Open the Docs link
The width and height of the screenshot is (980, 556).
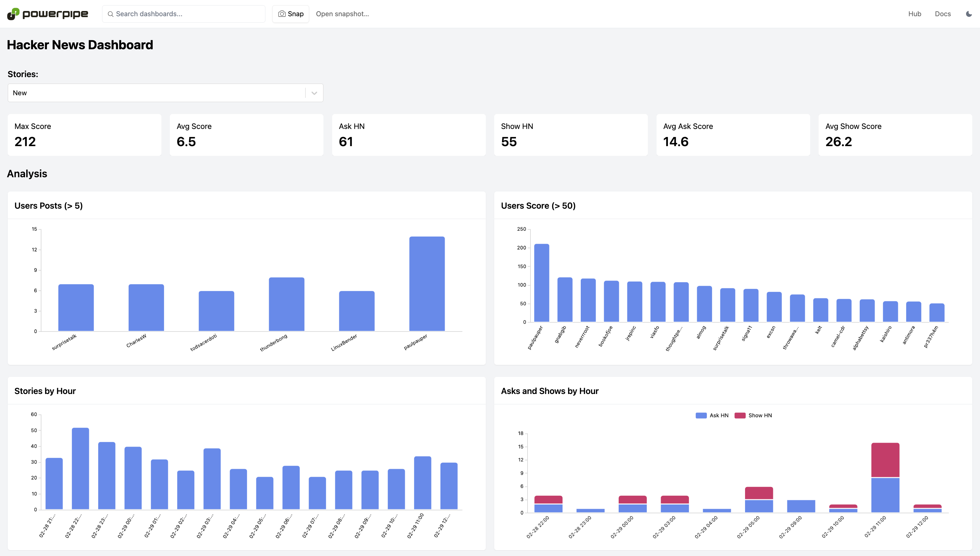[943, 14]
